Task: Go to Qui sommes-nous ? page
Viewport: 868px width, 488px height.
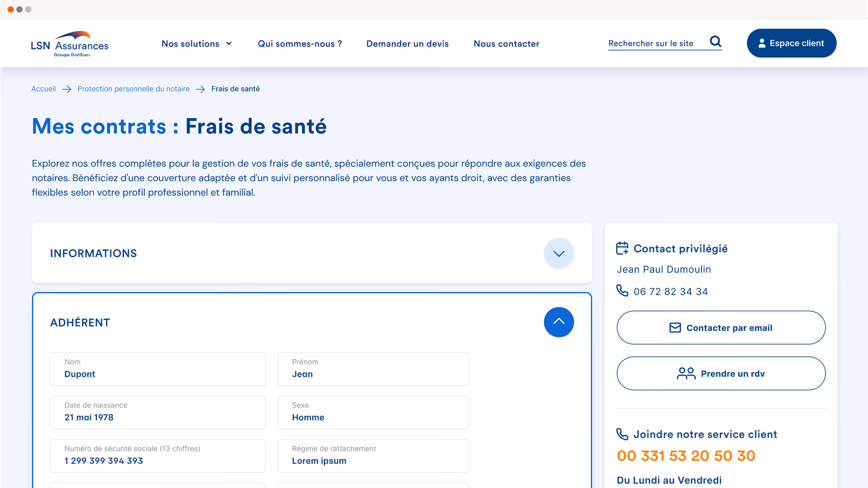Action: coord(299,43)
